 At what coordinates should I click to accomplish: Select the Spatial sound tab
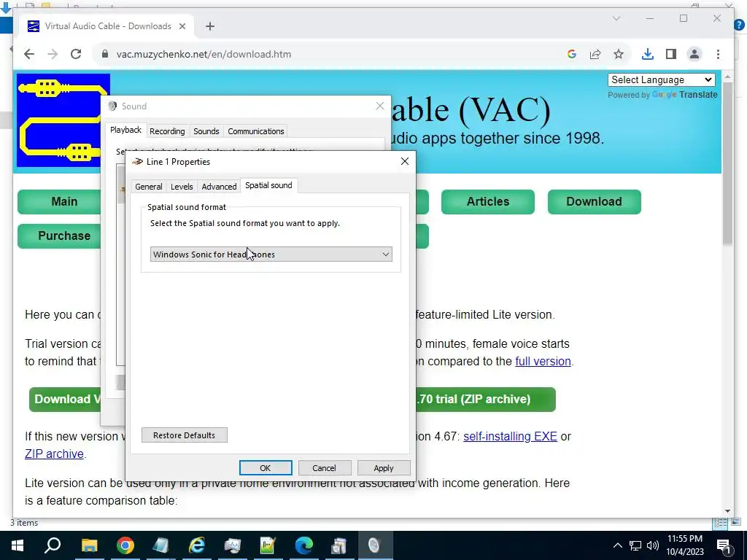(268, 185)
